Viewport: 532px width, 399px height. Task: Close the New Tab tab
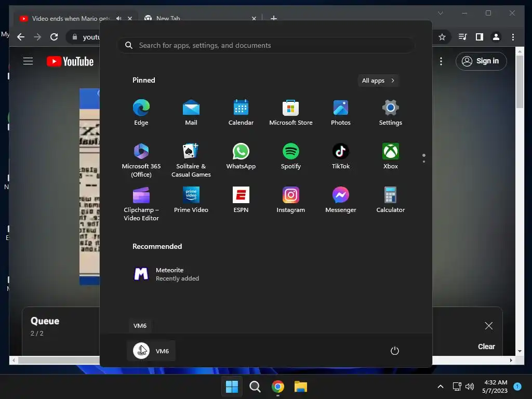(254, 18)
